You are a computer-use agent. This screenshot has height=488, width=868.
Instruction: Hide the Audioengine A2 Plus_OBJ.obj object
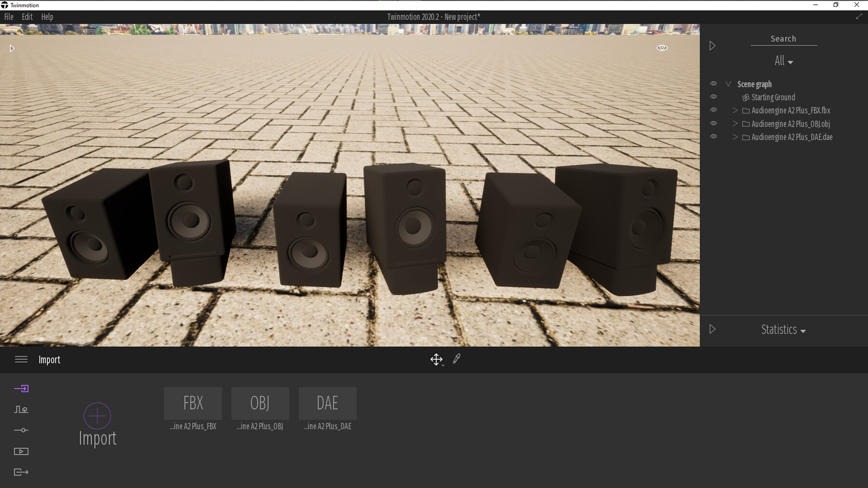tap(714, 123)
